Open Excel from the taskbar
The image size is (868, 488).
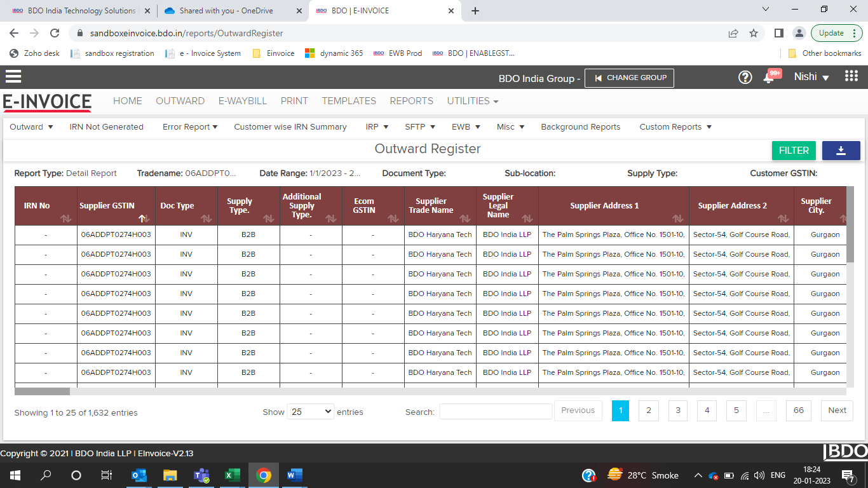pyautogui.click(x=232, y=475)
